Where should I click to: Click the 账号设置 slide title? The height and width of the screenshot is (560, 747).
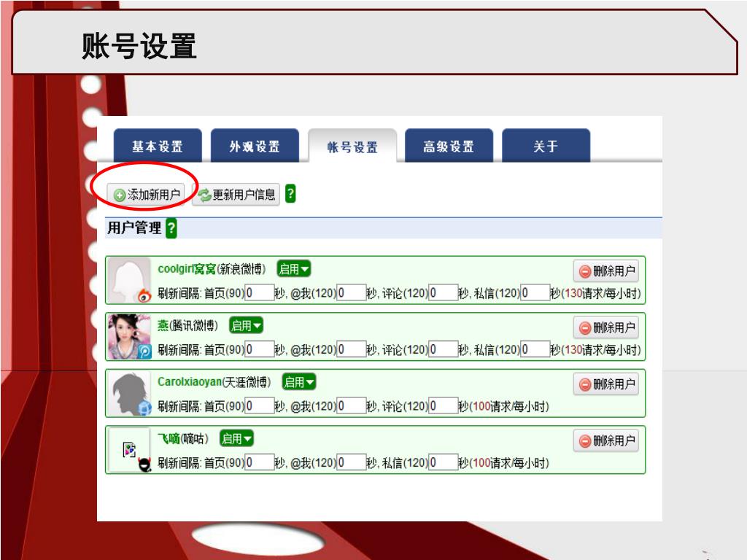[139, 46]
